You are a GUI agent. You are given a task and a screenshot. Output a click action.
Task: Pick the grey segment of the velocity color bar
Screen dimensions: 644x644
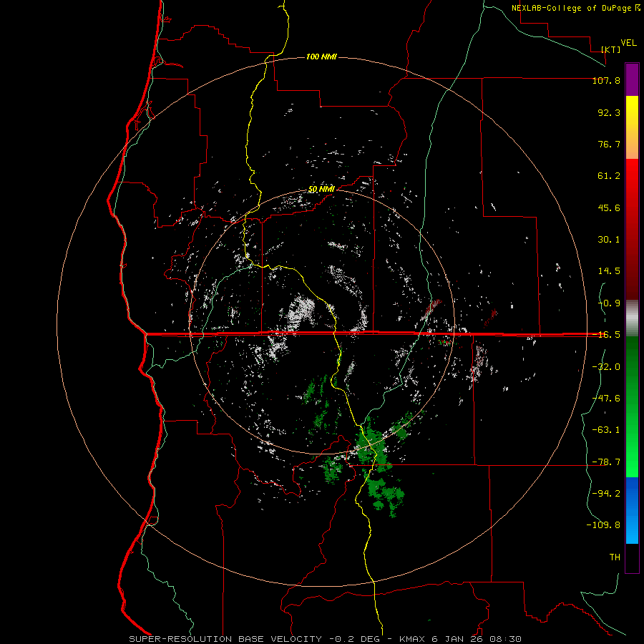pos(632,318)
